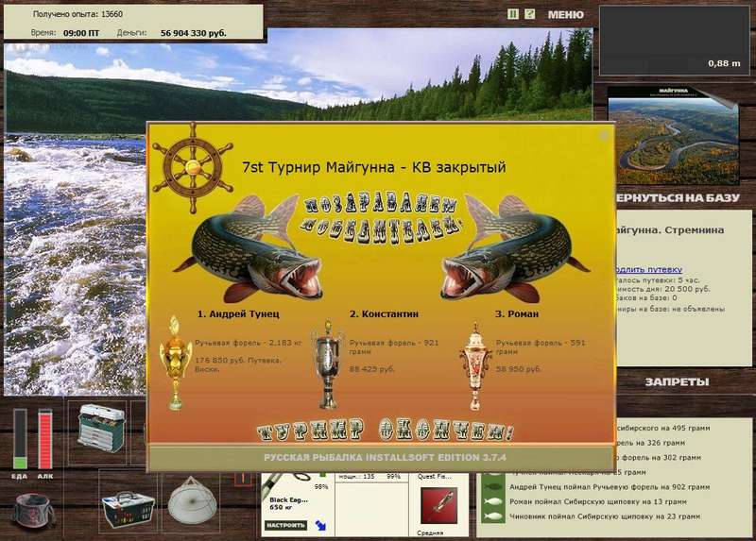Return to base via ВЕРНУТЬСЯ НА БАЗУ

tap(678, 197)
